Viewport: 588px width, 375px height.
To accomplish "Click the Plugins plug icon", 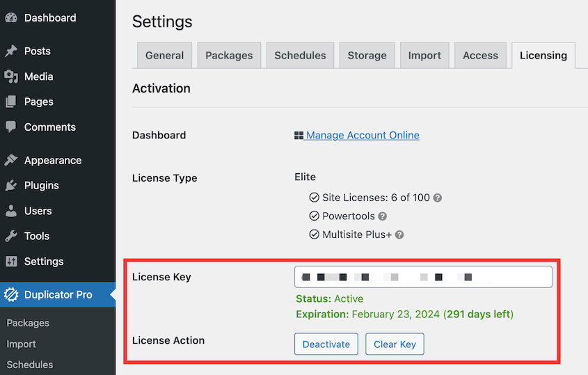I will tap(11, 185).
